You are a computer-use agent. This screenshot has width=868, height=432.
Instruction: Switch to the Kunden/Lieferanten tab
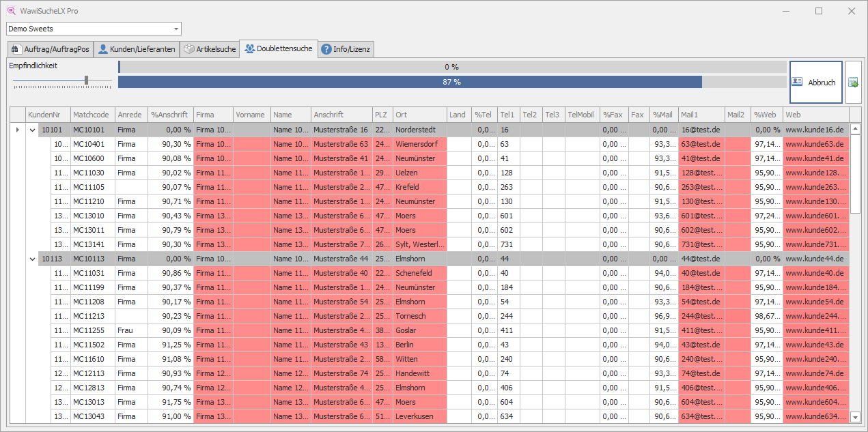pyautogui.click(x=137, y=49)
